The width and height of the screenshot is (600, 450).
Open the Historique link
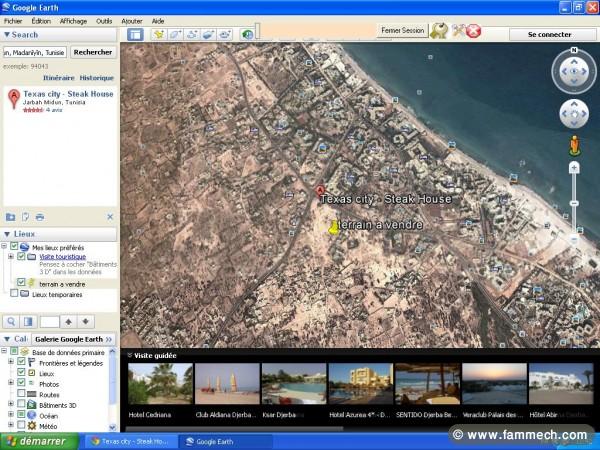pyautogui.click(x=97, y=78)
